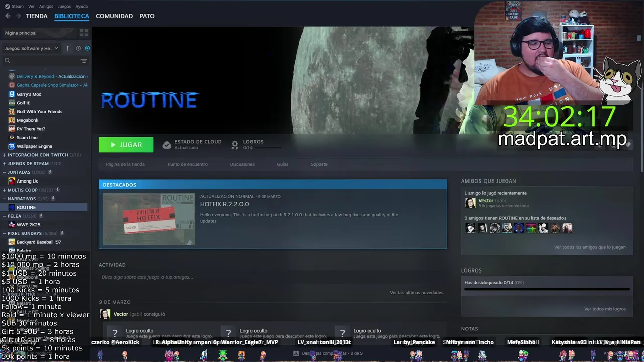Switch to COMUNIDAD tab
644x362 pixels.
pyautogui.click(x=114, y=16)
